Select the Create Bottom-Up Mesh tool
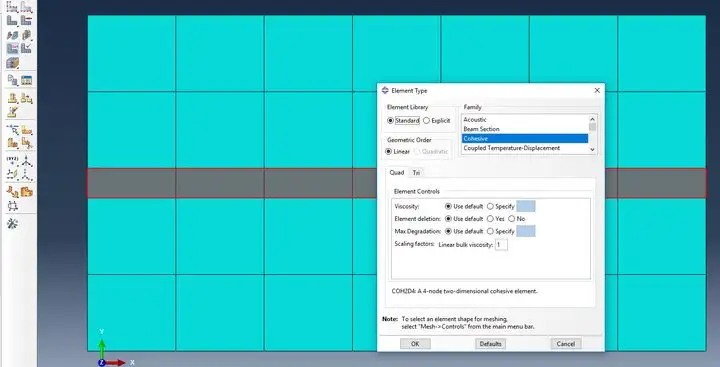 point(12,63)
